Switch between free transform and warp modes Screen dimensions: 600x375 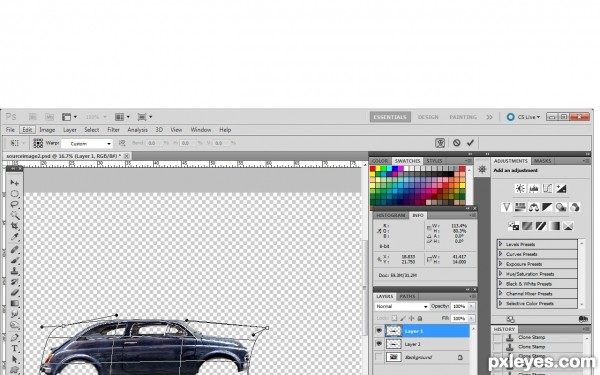440,143
